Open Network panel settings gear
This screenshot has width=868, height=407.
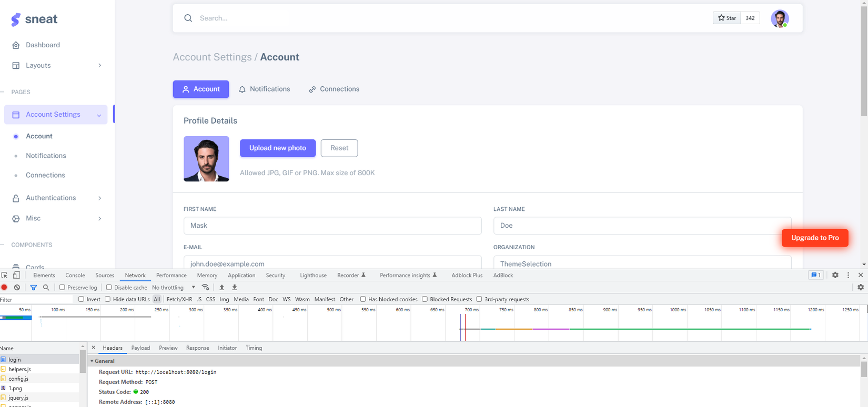(x=861, y=288)
